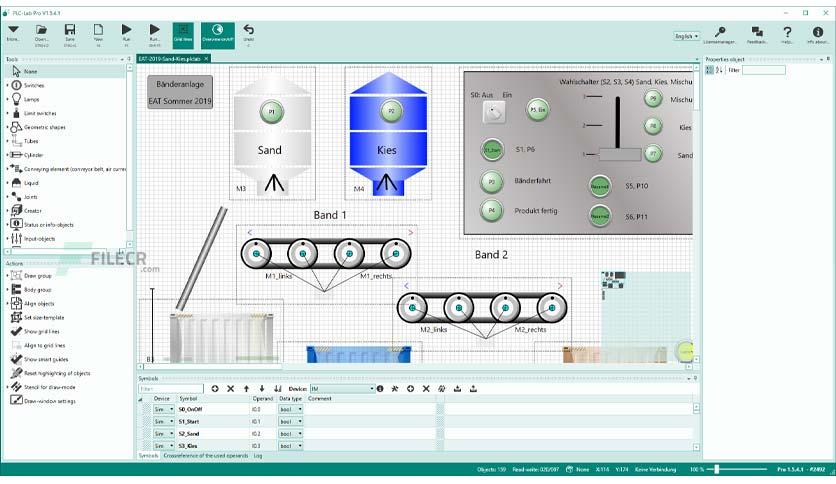Toggle the green S1 start button next to S1, P6
The image size is (836, 484).
pyautogui.click(x=492, y=150)
